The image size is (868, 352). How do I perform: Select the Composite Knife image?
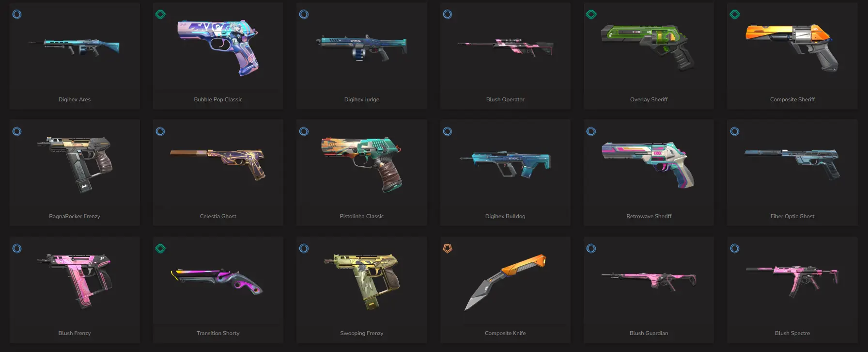[505, 282]
